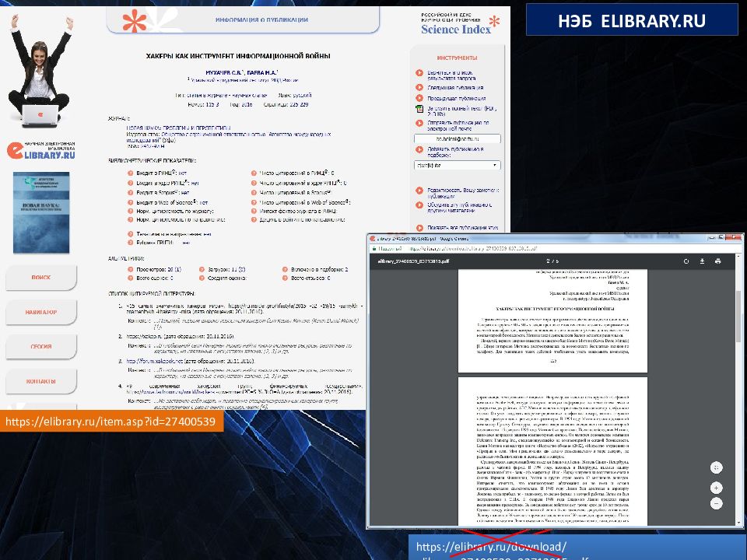Click bullet icon next to Просмотров
Screen dimensions: 747x560
point(130,270)
